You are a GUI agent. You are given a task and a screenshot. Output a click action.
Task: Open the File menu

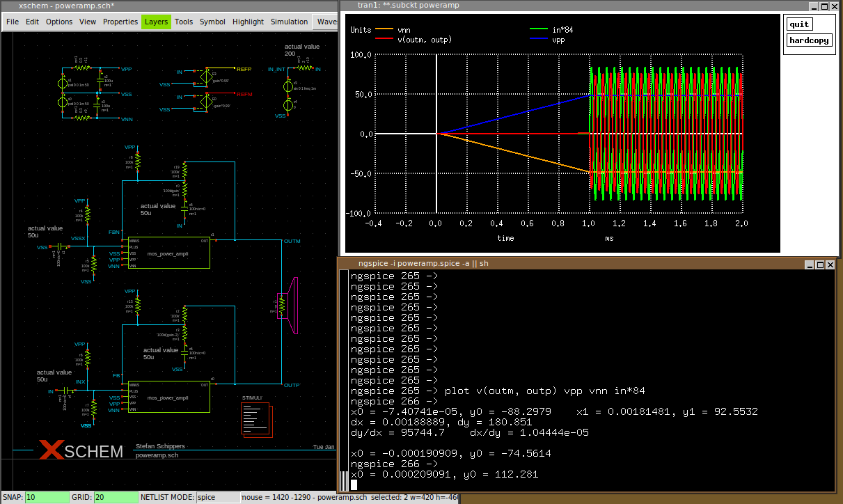click(x=13, y=22)
